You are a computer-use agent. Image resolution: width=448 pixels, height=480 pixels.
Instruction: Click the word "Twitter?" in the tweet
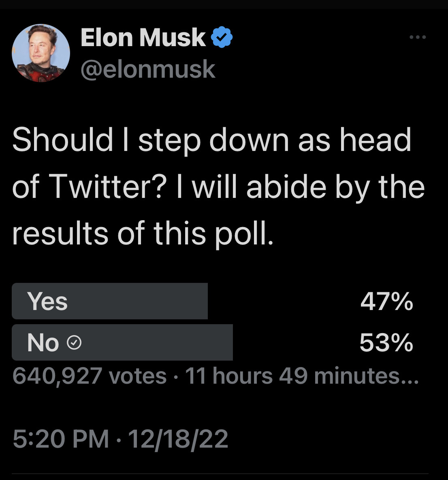[108, 187]
